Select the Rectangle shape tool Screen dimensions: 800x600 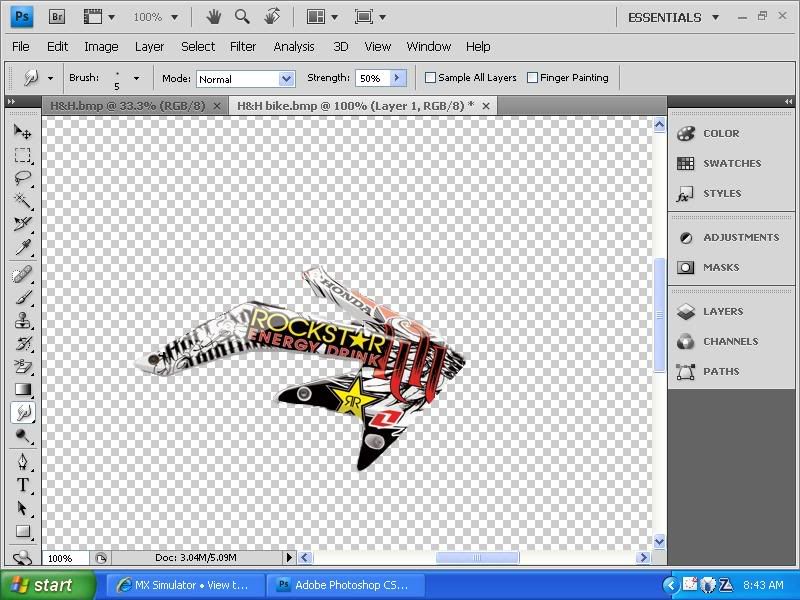click(x=22, y=531)
